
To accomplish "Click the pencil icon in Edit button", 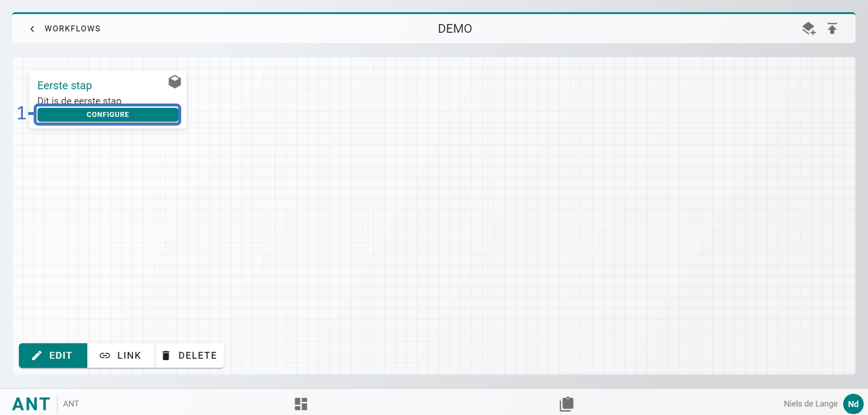I will coord(37,355).
